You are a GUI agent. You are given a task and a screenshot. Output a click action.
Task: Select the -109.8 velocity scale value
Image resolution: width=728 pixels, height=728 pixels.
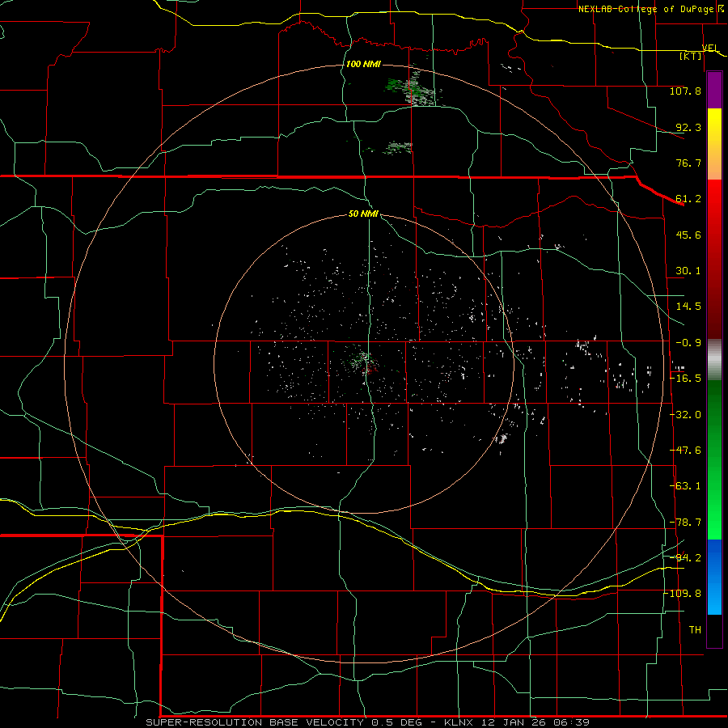coord(683,594)
